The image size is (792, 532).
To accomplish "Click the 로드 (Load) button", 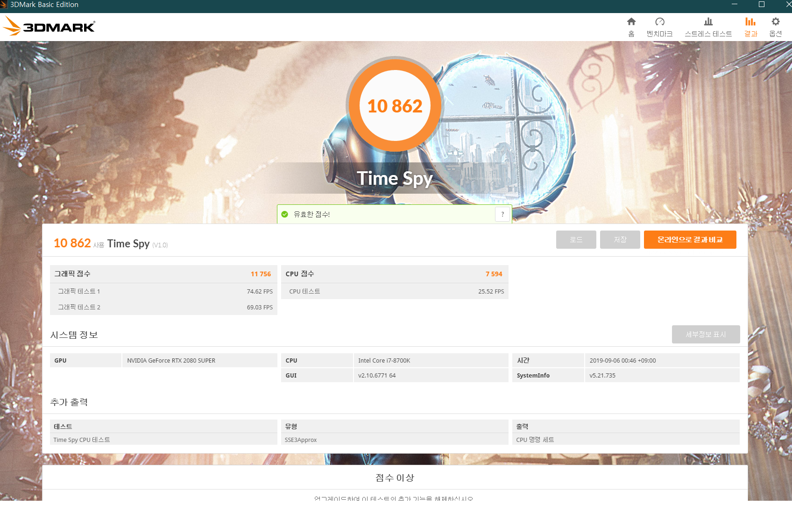I will pyautogui.click(x=576, y=239).
